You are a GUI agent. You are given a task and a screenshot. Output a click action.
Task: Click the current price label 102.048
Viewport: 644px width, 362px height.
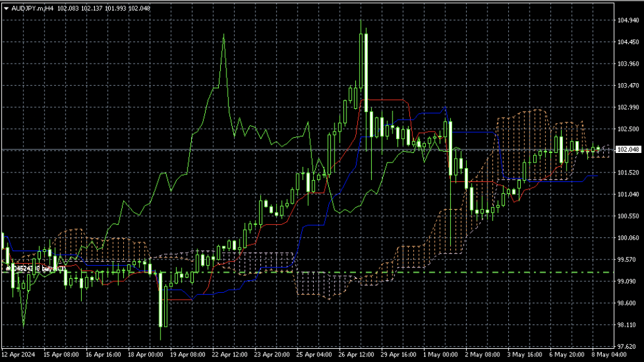628,150
